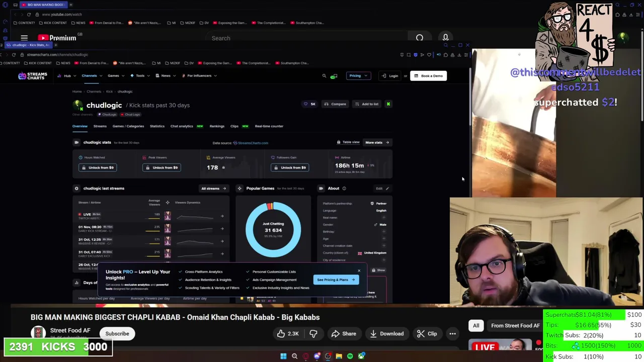Subscribe to Street Food AF
Screen dimensions: 644x362
(x=117, y=334)
